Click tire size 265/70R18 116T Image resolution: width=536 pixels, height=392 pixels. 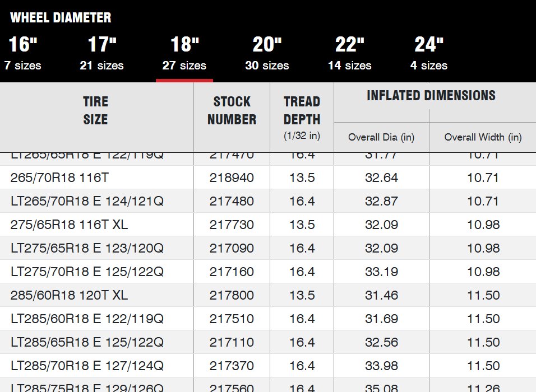click(x=59, y=178)
